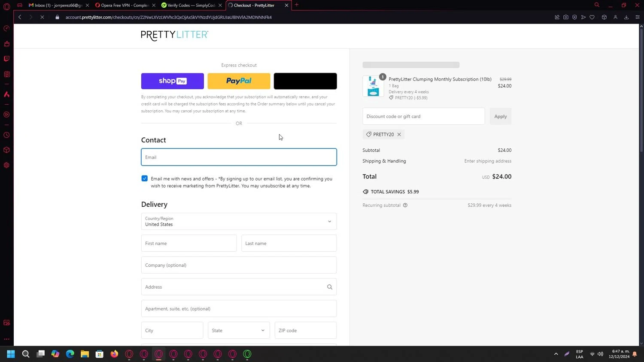
Task: Click the Apartment, suite field
Action: click(239, 308)
